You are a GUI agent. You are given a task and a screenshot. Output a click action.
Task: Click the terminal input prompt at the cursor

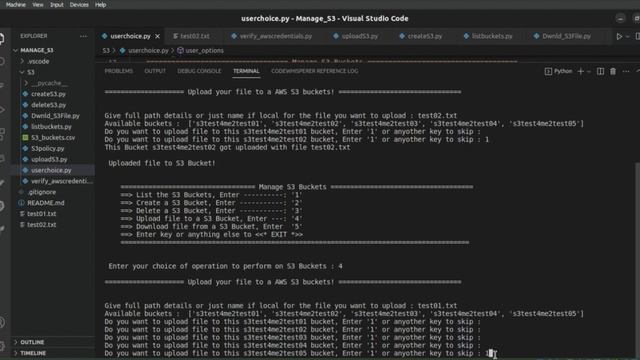(490, 353)
